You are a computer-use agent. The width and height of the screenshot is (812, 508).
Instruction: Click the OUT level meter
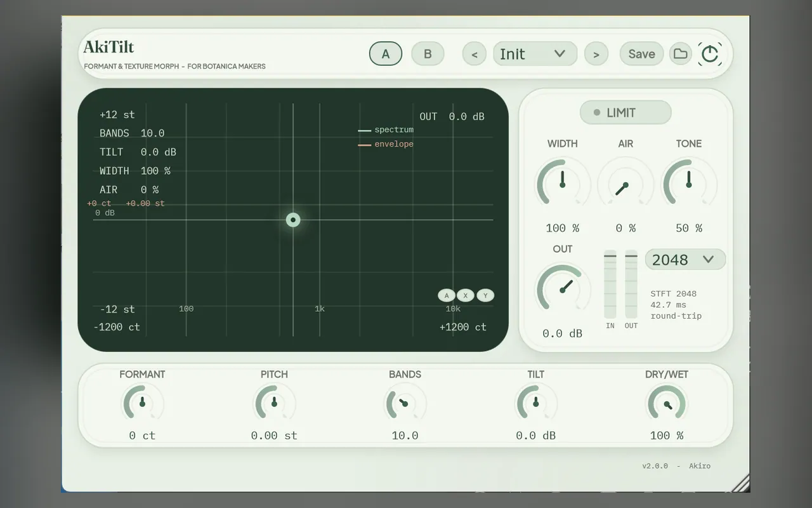[631, 284]
